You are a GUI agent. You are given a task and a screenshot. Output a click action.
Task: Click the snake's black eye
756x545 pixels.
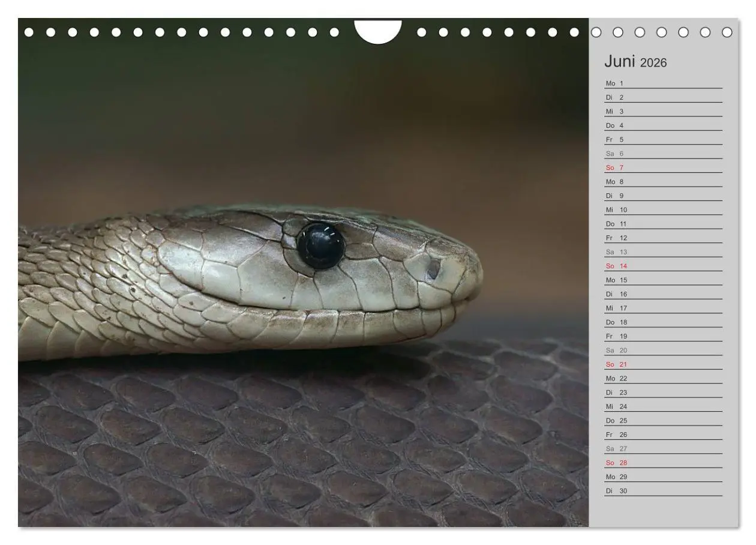321,245
